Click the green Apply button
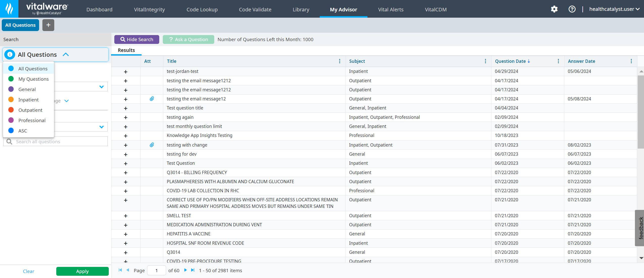 pos(82,271)
